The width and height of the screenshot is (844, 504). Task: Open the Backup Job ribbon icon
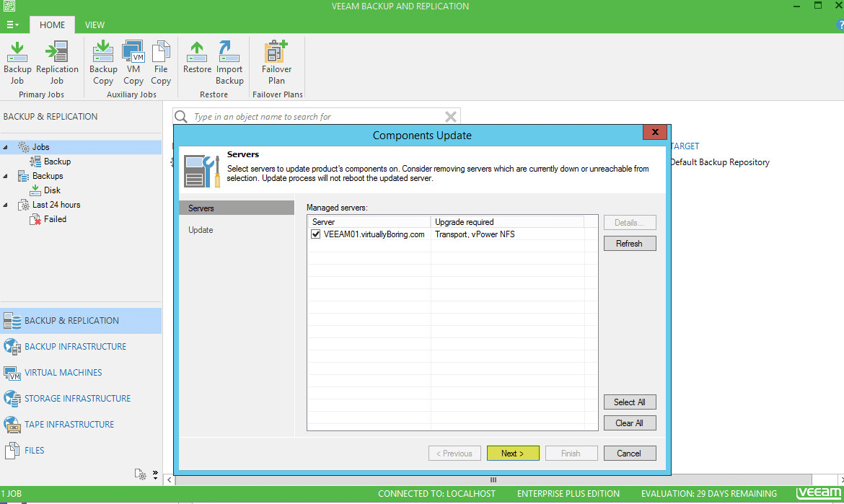[x=17, y=63]
